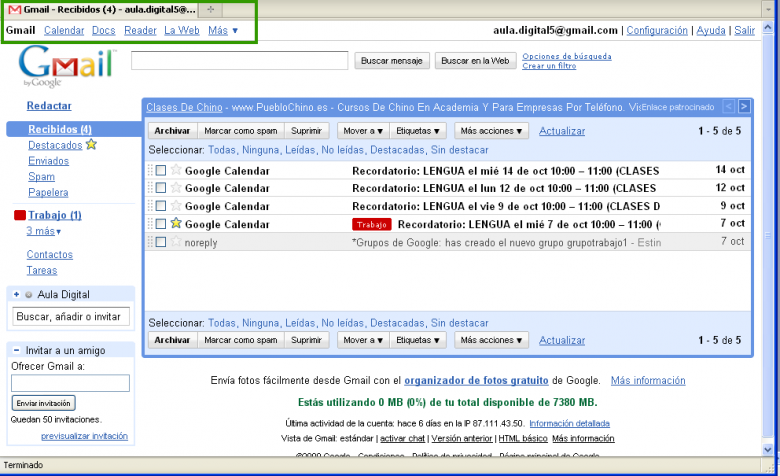Show previous sponsored link with left arrow
This screenshot has width=780, height=476.
pyautogui.click(x=729, y=106)
